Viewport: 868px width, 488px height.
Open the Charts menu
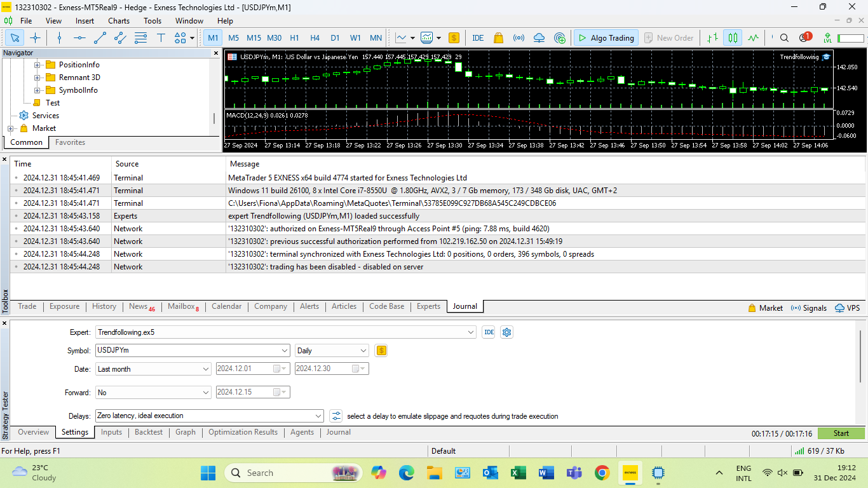coord(119,21)
